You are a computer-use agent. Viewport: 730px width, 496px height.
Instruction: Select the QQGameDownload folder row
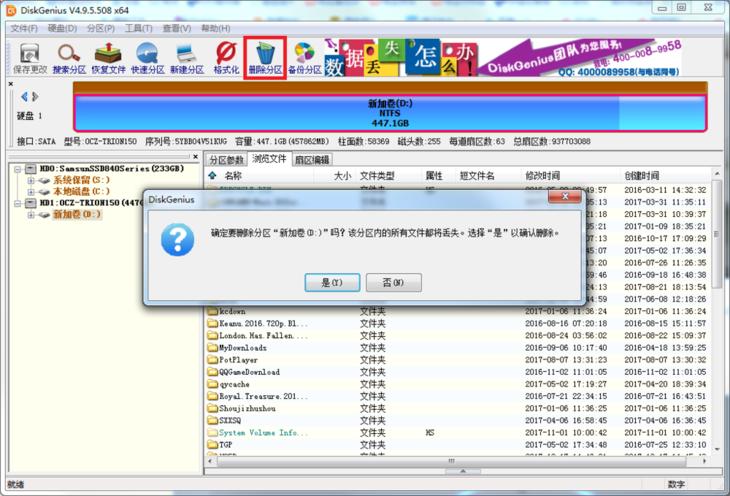(x=458, y=372)
